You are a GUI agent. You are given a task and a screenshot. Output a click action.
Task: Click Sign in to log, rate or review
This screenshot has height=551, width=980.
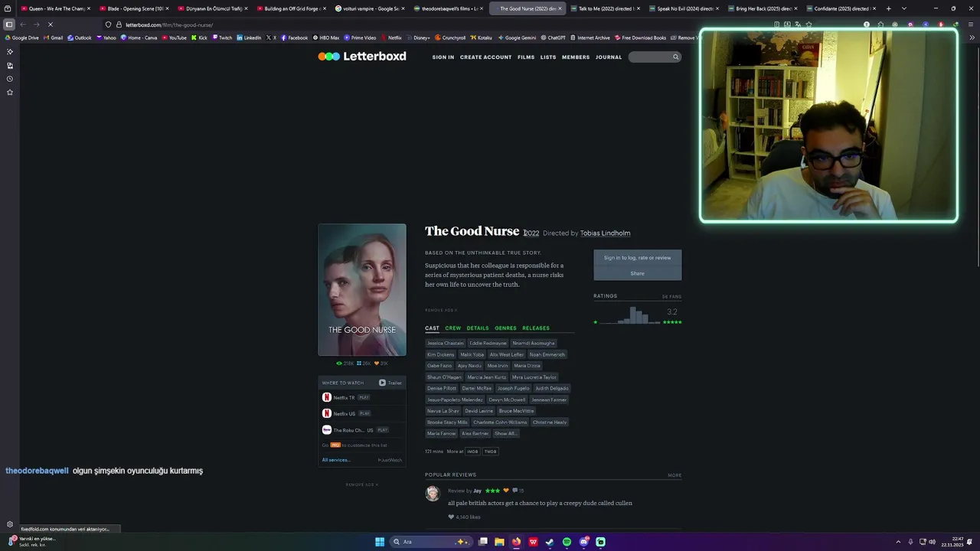point(637,258)
